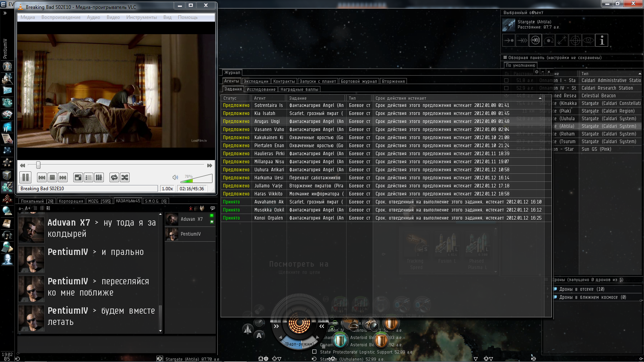Click the Approach action icon
Image resolution: width=644 pixels, height=362 pixels.
click(509, 40)
